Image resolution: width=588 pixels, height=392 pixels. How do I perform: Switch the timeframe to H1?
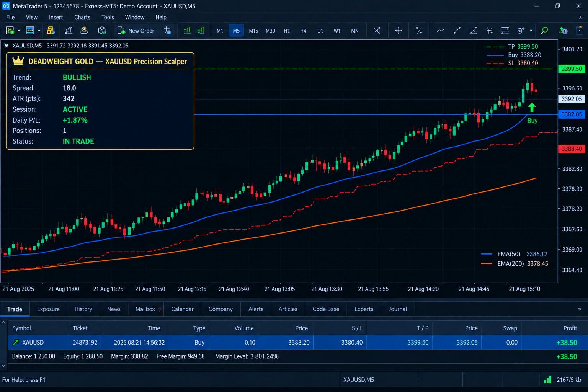point(287,31)
